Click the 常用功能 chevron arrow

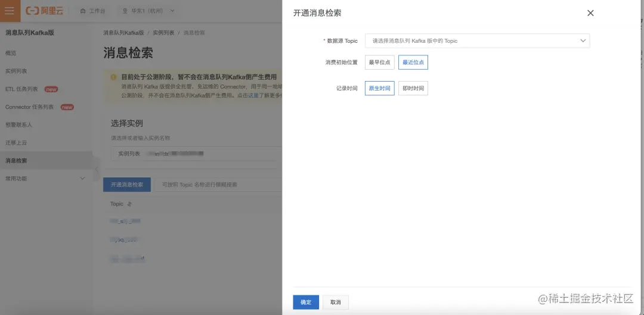tap(82, 179)
